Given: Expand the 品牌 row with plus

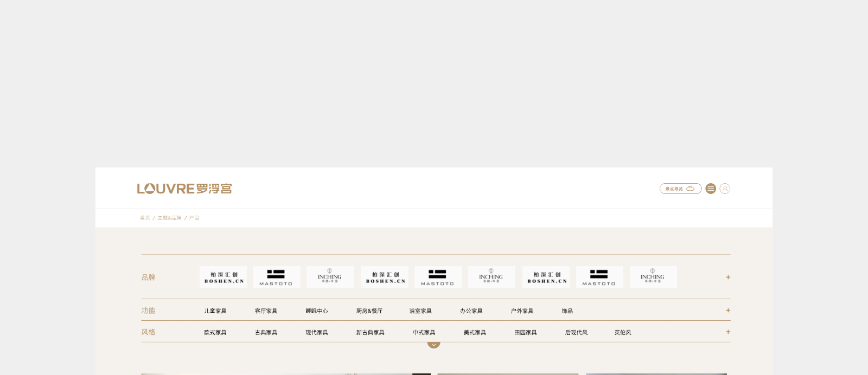Looking at the screenshot, I should pyautogui.click(x=728, y=277).
